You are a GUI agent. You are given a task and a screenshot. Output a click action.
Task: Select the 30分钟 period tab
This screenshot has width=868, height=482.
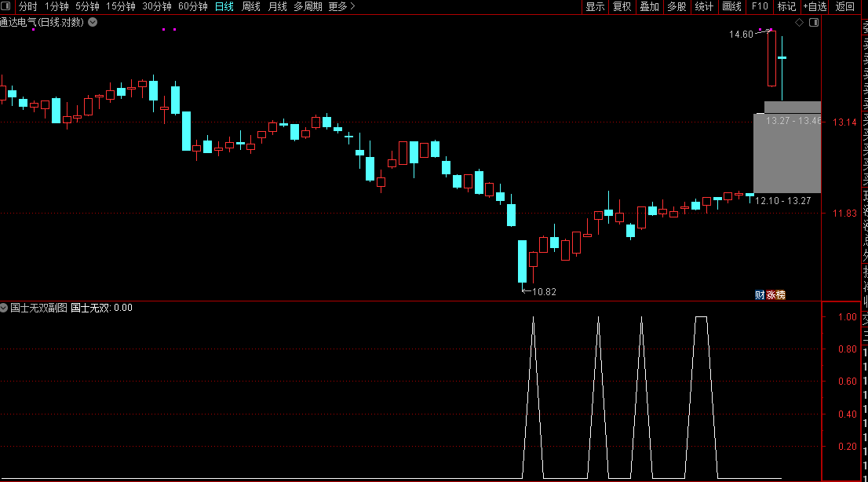coord(157,6)
